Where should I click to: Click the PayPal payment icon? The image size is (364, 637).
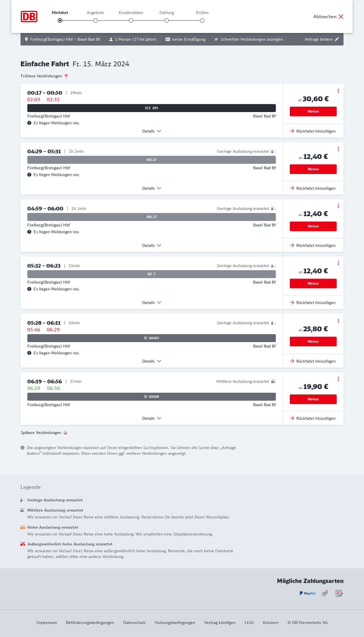click(307, 593)
